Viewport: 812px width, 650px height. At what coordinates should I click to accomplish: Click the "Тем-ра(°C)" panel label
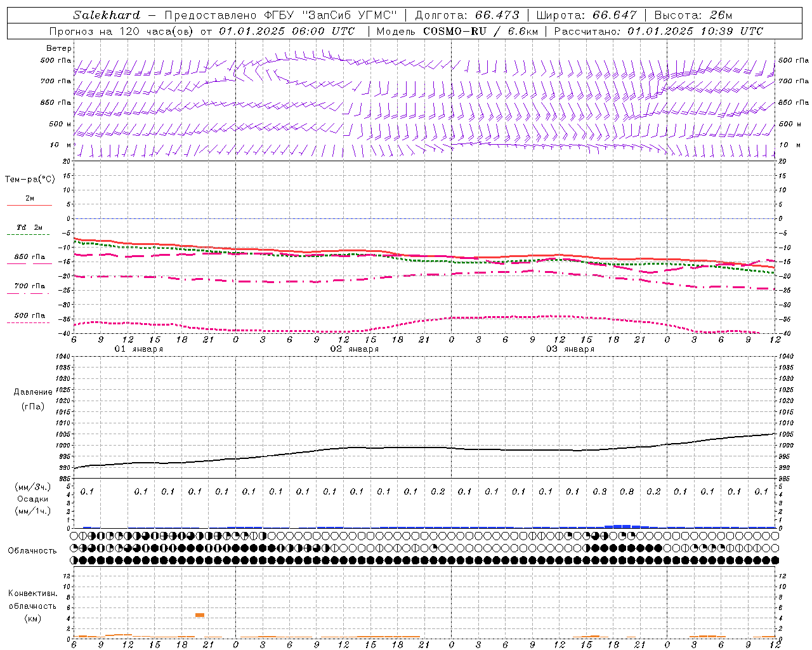[30, 180]
